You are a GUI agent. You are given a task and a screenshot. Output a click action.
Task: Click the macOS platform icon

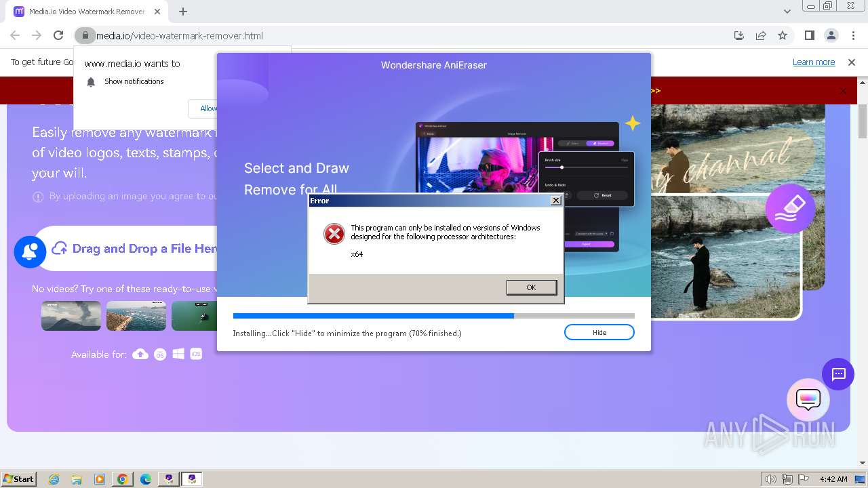[x=160, y=354]
